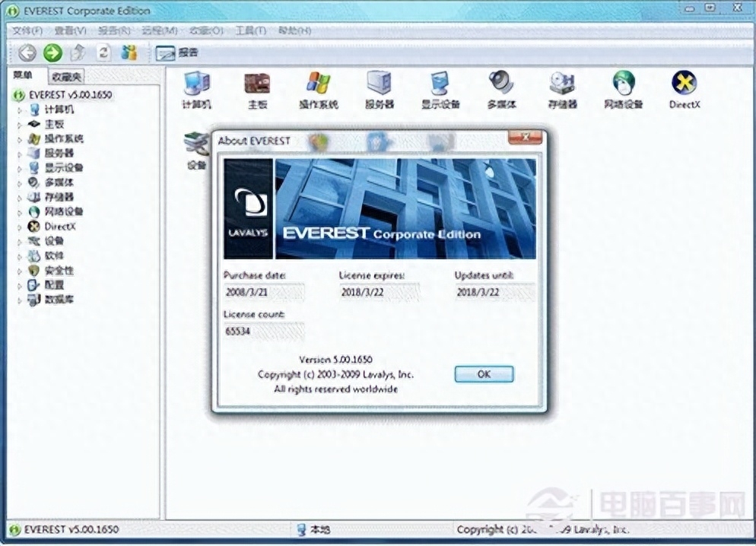
Task: Open the 文件(F) menu
Action: point(27,30)
